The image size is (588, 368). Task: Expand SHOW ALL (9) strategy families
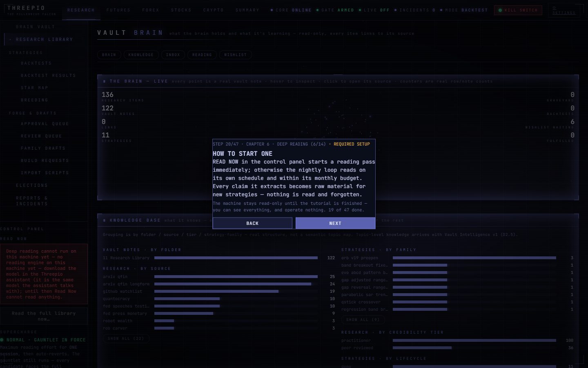click(363, 320)
